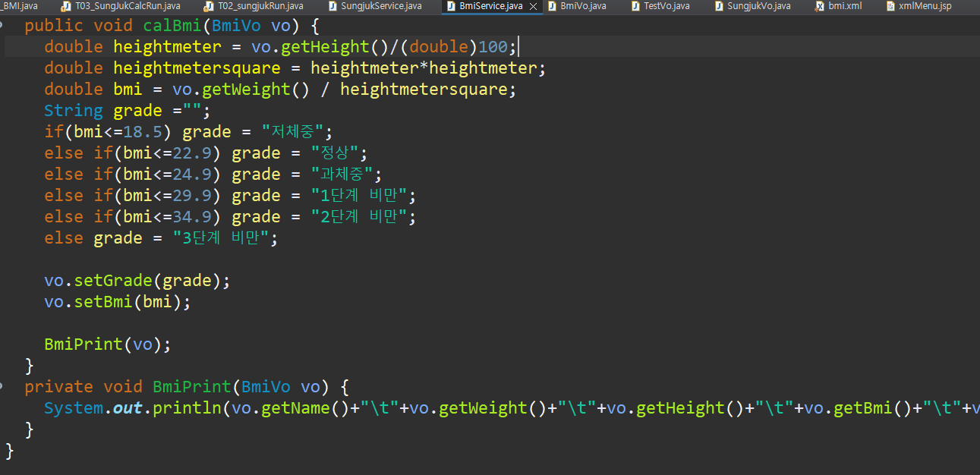The width and height of the screenshot is (980, 475).
Task: Click the XML file icon on bmi.xml tab
Action: [x=819, y=6]
